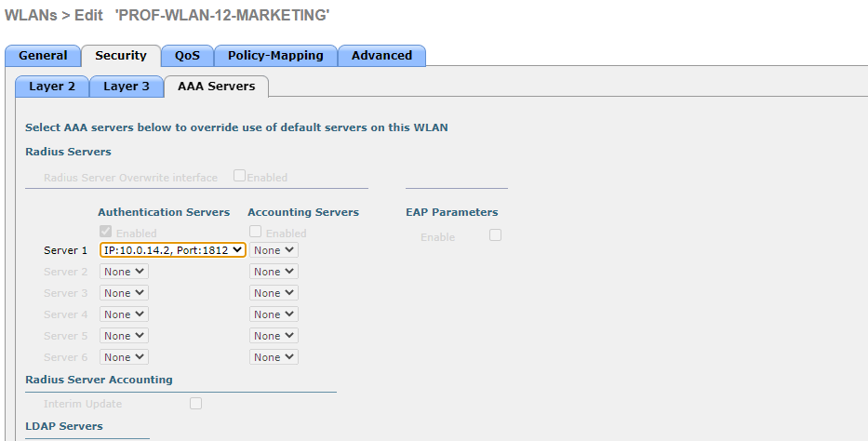Click the Security tab
The width and height of the screenshot is (868, 441).
tap(121, 56)
